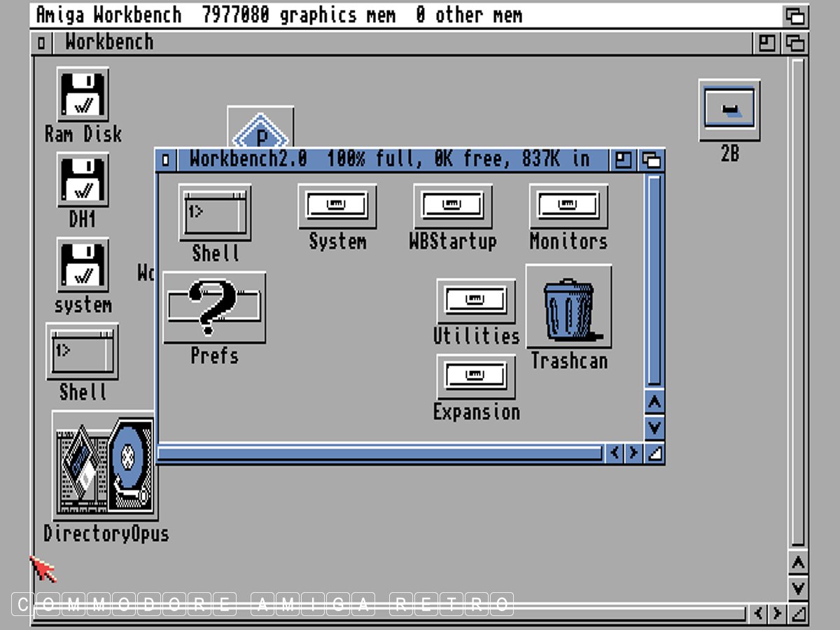Open the System drawer
840x630 pixels.
[337, 206]
